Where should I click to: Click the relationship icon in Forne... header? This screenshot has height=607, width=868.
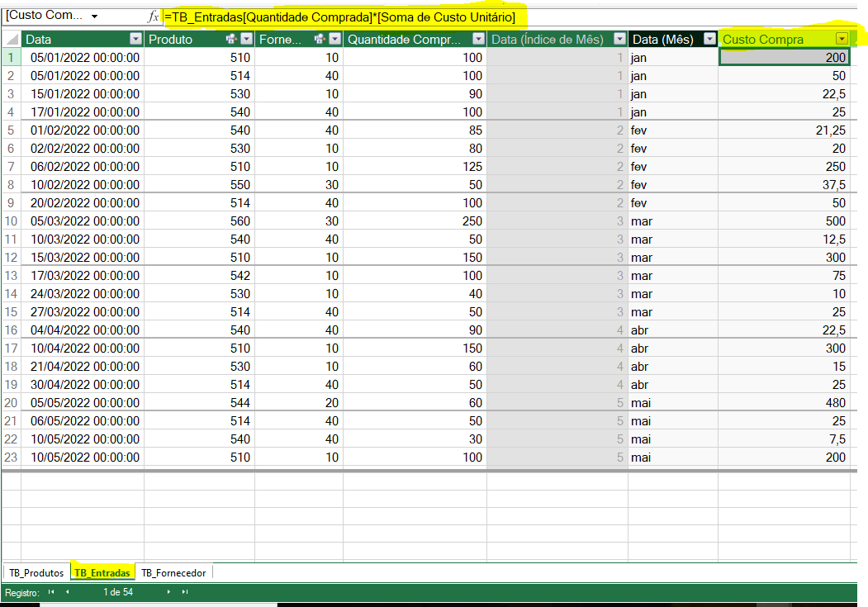pos(319,39)
